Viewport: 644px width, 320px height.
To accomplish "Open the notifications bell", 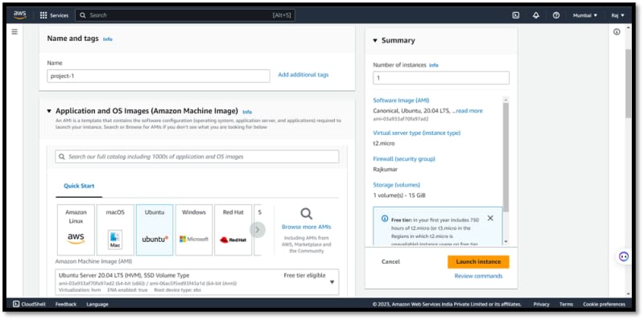I will [535, 15].
